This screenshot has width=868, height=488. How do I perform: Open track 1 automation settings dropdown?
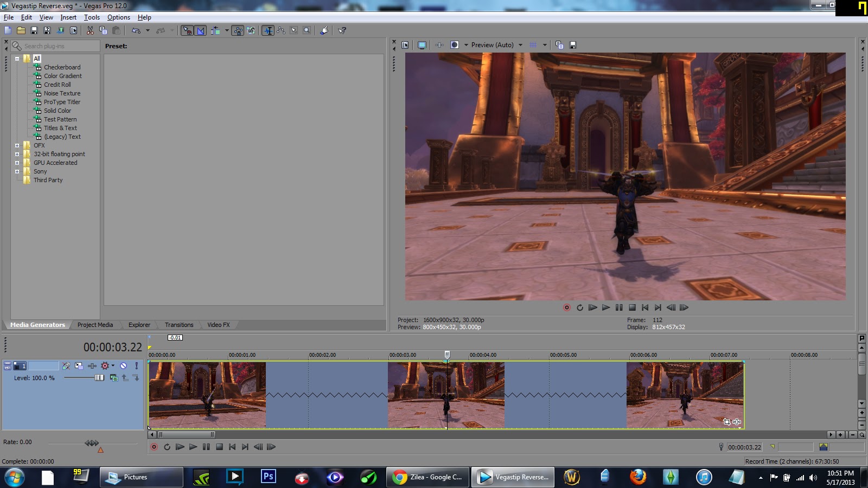click(113, 366)
